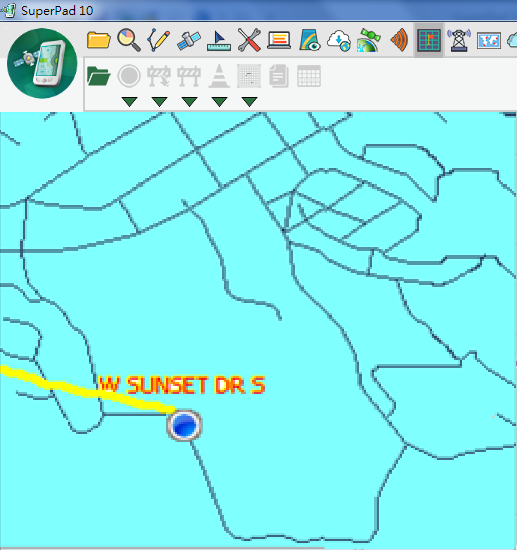517x550 pixels.
Task: Toggle the highlighted grid flag tool
Action: (429, 40)
